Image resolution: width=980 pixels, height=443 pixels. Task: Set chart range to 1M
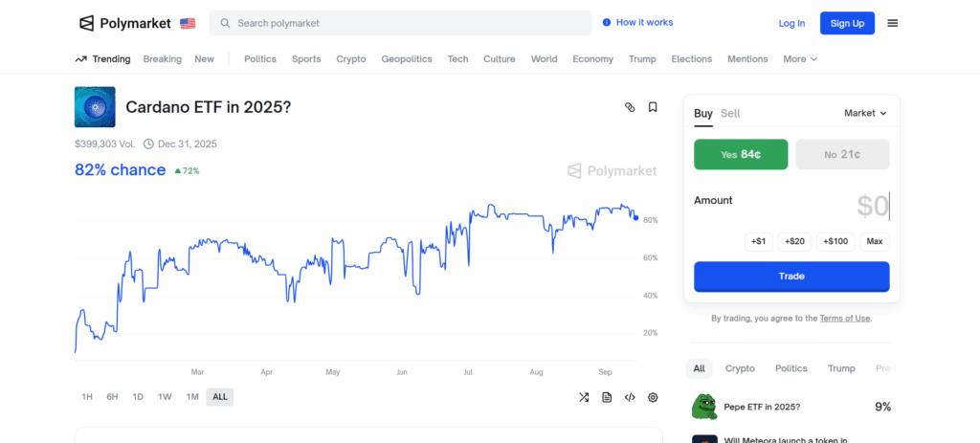click(191, 397)
